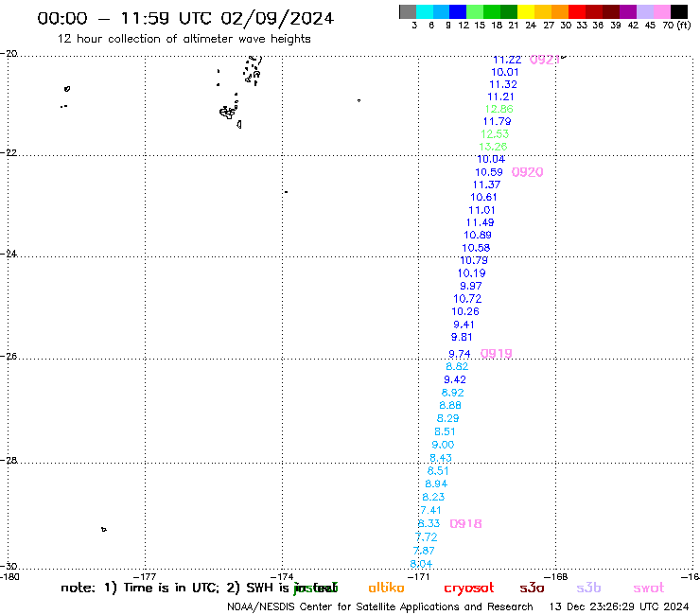The image size is (700, 615).
Task: Select the reading 9.81
Action: pos(462,337)
